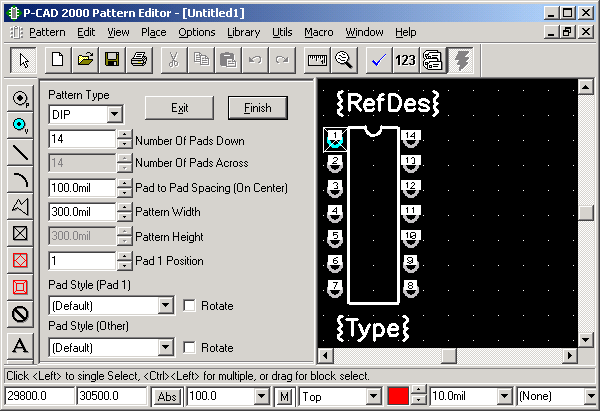The image size is (600, 411).
Task: Open a file with folder icon
Action: [x=85, y=60]
